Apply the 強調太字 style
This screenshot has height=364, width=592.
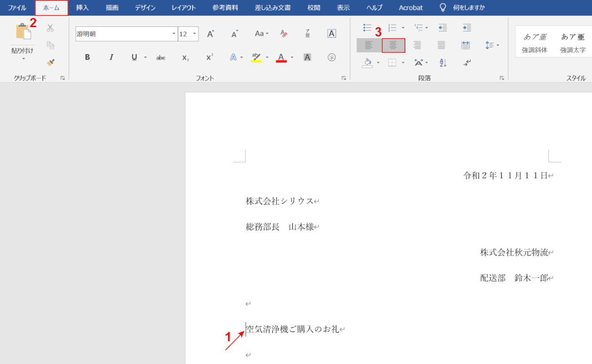pos(572,42)
